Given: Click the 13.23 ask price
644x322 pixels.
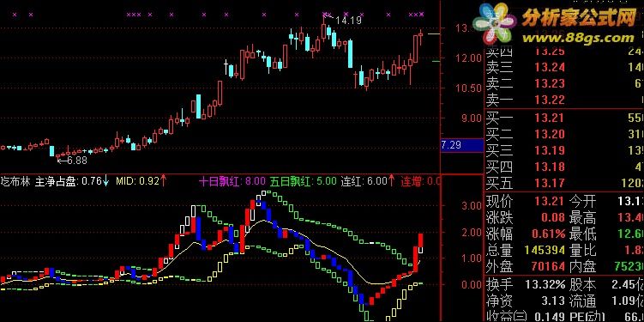Looking at the screenshot, I should (550, 83).
